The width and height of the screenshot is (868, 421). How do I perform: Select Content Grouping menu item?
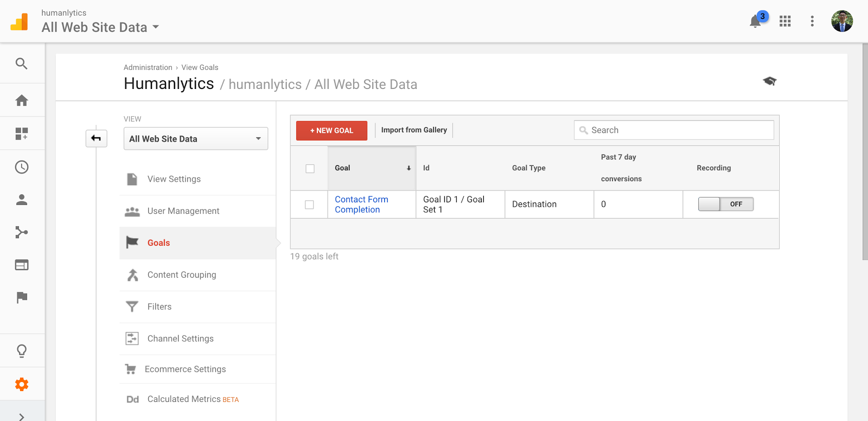pyautogui.click(x=181, y=275)
